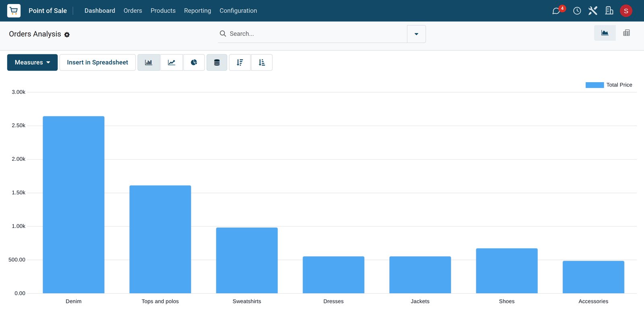Viewport: 644px width, 313px height.
Task: Click the Point of Sale cart logo
Action: (x=14, y=10)
